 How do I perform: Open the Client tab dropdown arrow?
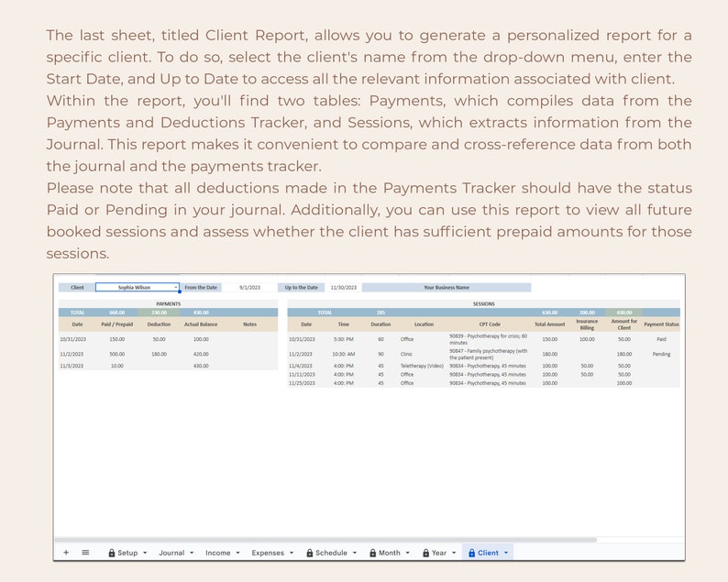click(x=506, y=553)
